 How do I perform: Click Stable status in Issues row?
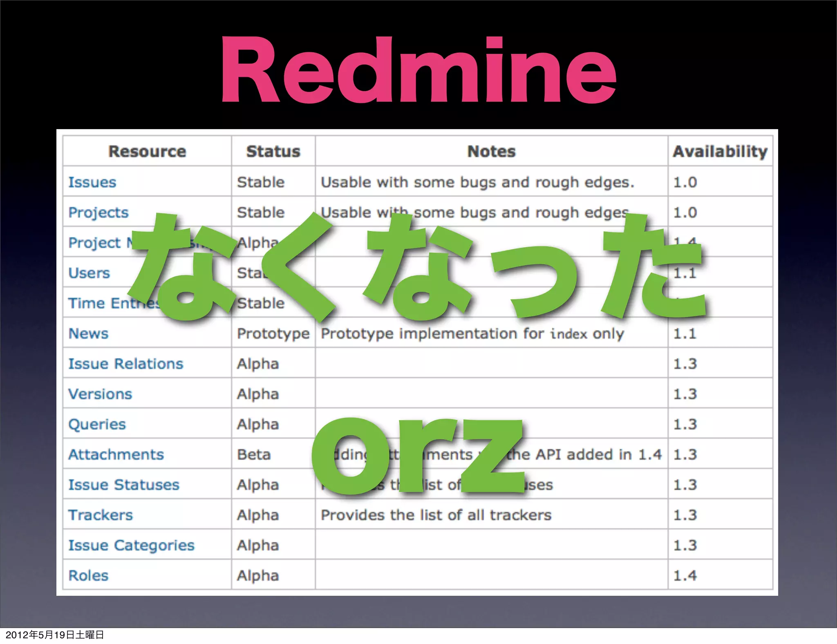261,182
